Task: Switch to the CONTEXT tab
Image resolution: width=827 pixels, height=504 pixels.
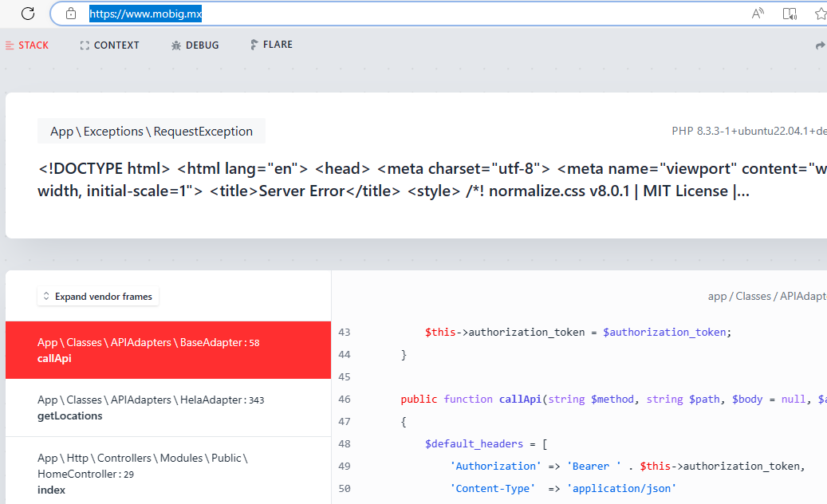Action: (110, 45)
